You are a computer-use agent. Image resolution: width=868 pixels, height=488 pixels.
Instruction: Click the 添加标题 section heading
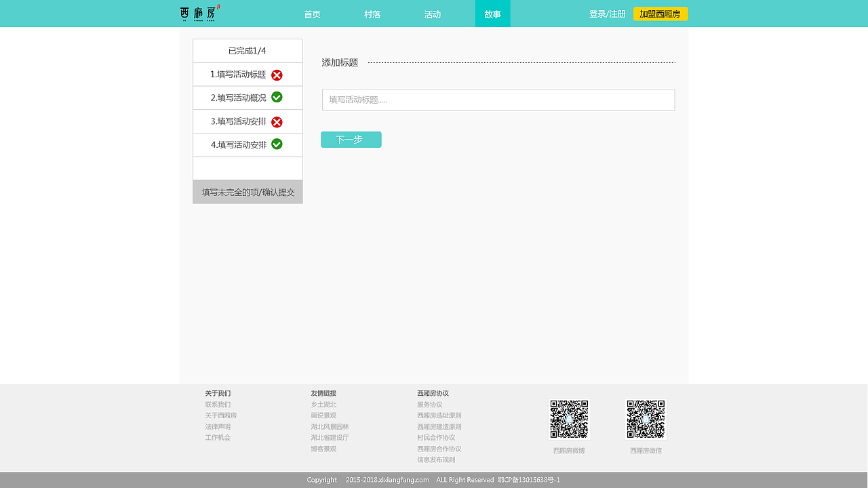(x=340, y=62)
